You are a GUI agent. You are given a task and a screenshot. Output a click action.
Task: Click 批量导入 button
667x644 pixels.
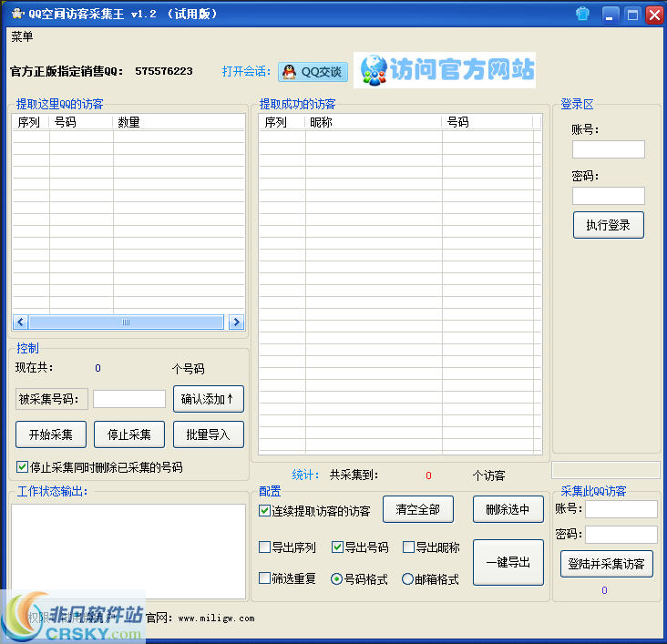209,434
